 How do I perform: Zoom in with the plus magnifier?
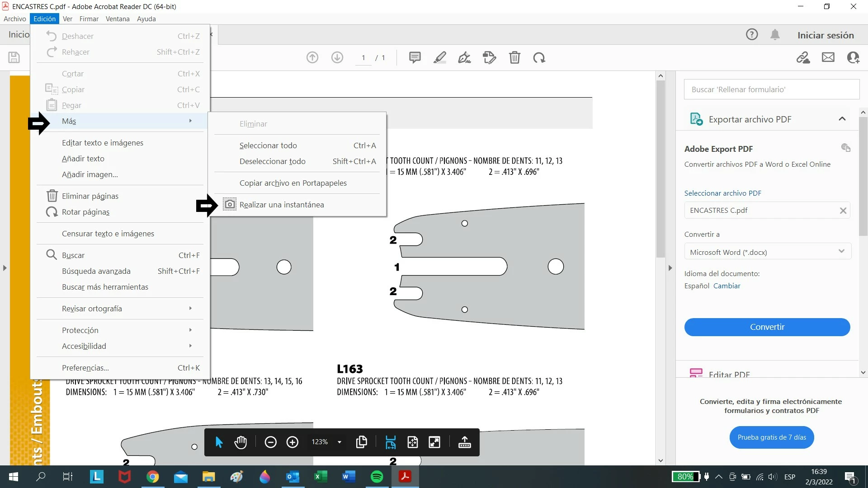[x=292, y=442]
